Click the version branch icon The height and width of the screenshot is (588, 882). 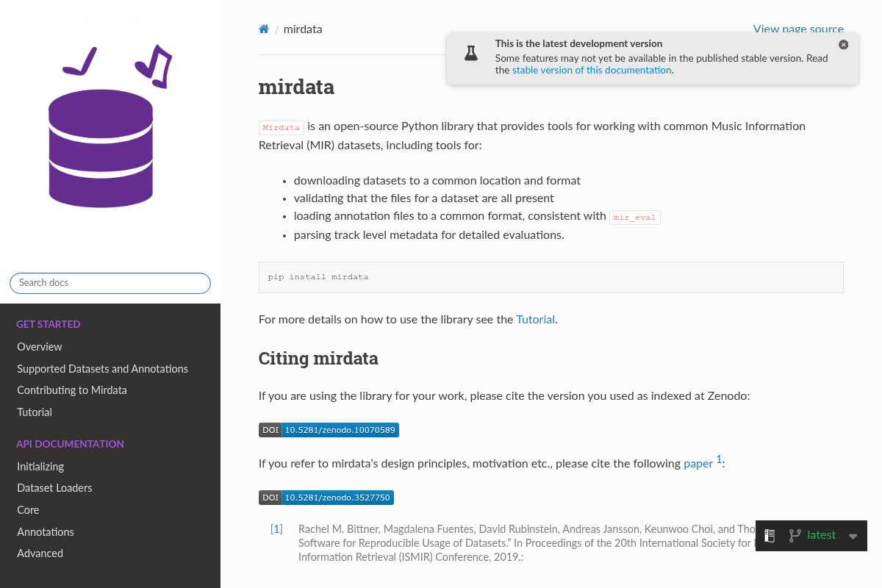click(x=795, y=536)
